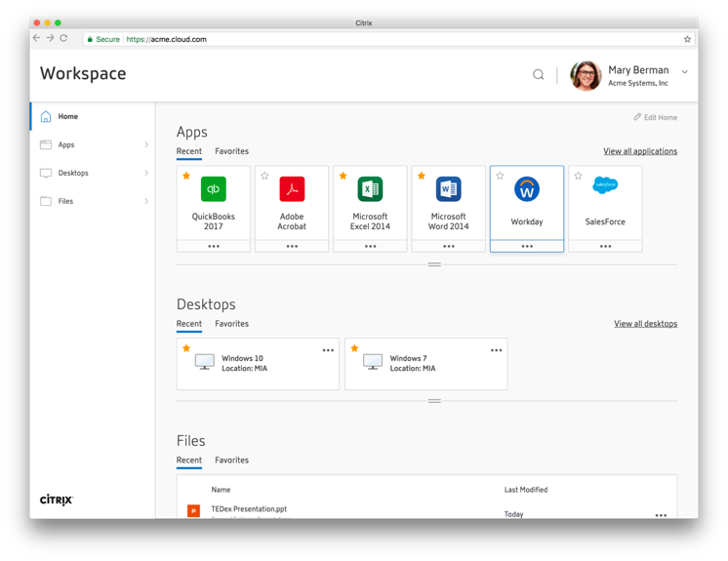Image resolution: width=728 pixels, height=561 pixels.
Task: Click the browser address bar URL
Action: point(167,39)
